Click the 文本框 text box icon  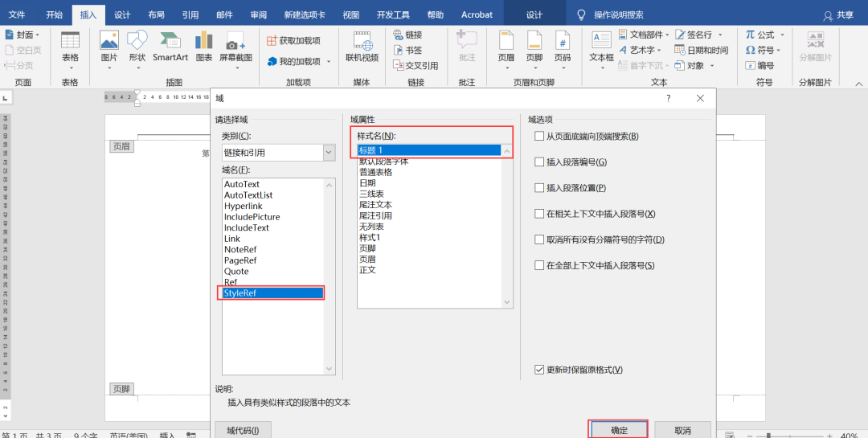click(601, 45)
